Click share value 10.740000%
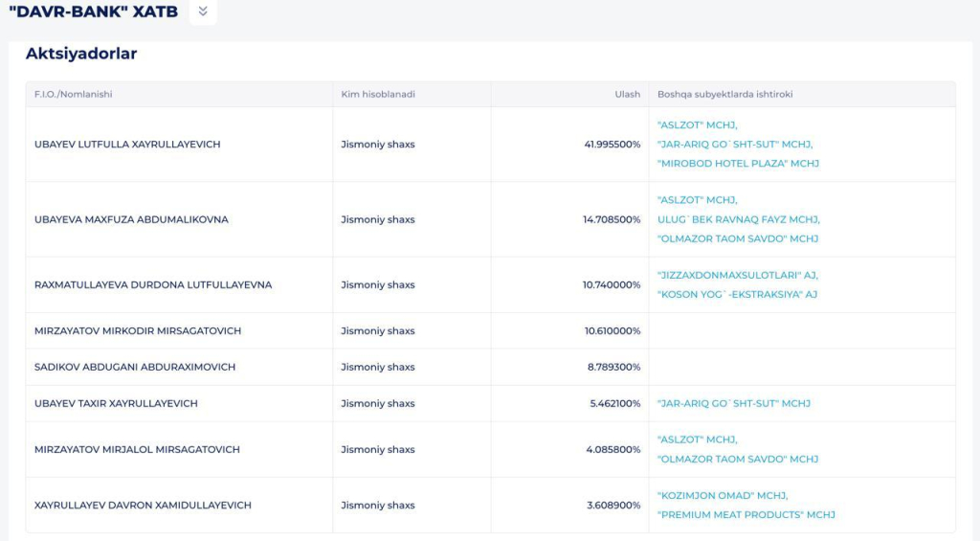This screenshot has width=980, height=541. (x=612, y=285)
